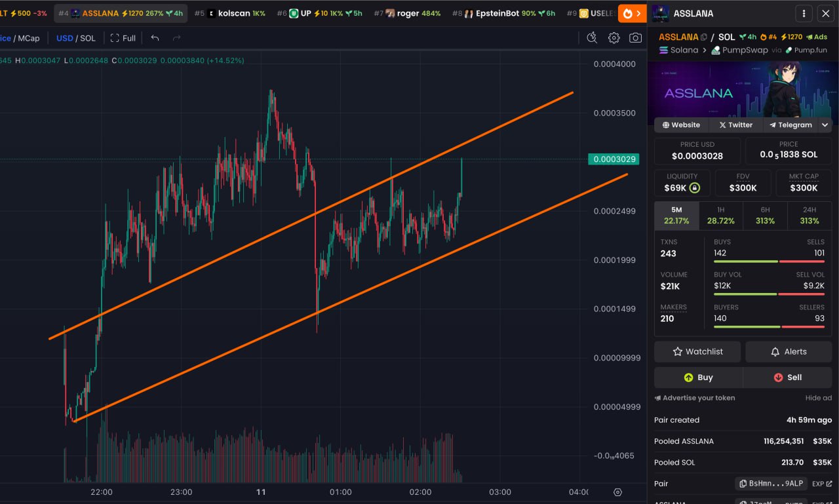839x504 pixels.
Task: Redo the chart action
Action: pos(176,38)
